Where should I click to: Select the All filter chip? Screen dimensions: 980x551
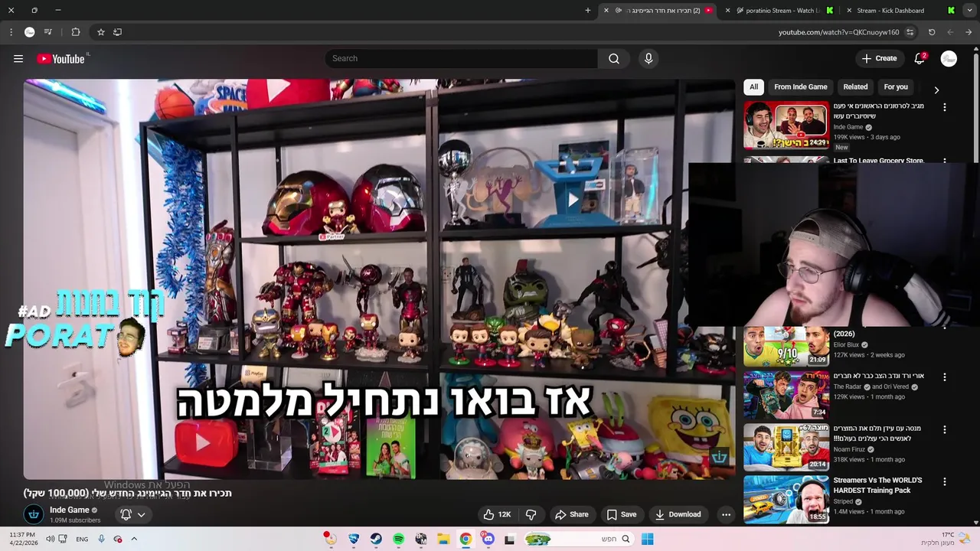pos(753,86)
